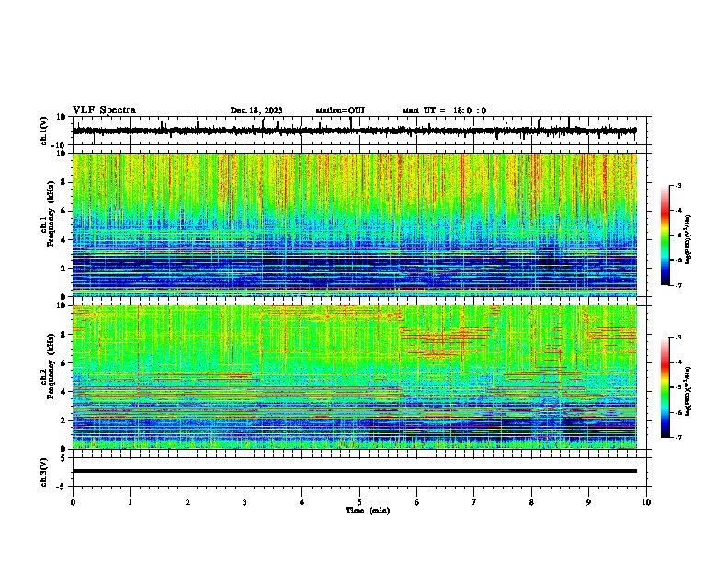Click the "-3" label on ch.2 color bar

pyautogui.click(x=678, y=338)
